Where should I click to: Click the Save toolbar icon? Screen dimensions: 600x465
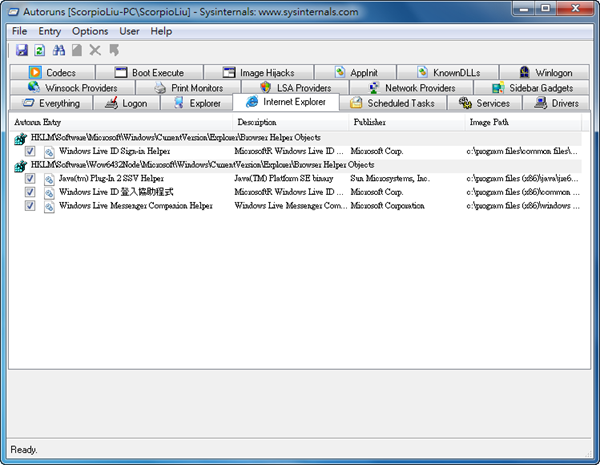click(21, 49)
